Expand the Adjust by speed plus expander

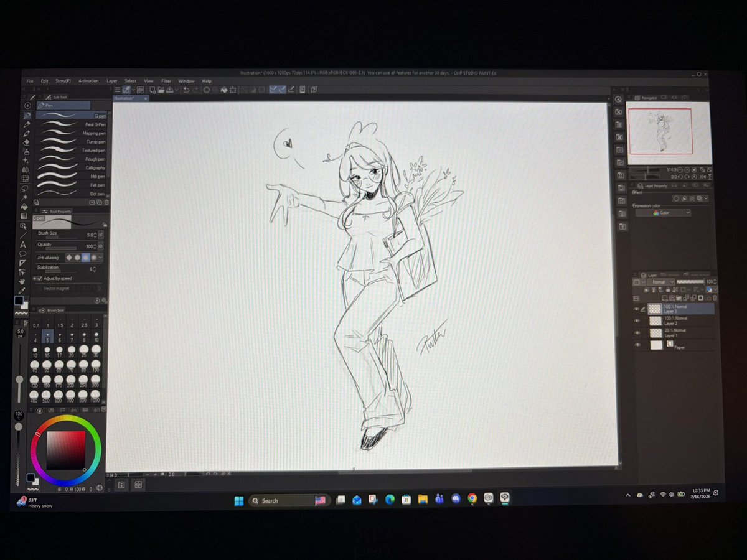click(34, 278)
